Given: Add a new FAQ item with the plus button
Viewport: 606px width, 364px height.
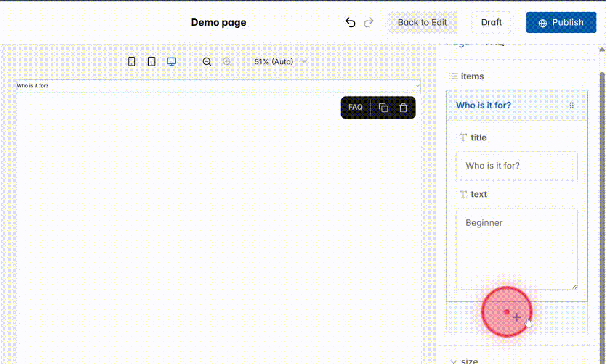Looking at the screenshot, I should click(x=517, y=317).
